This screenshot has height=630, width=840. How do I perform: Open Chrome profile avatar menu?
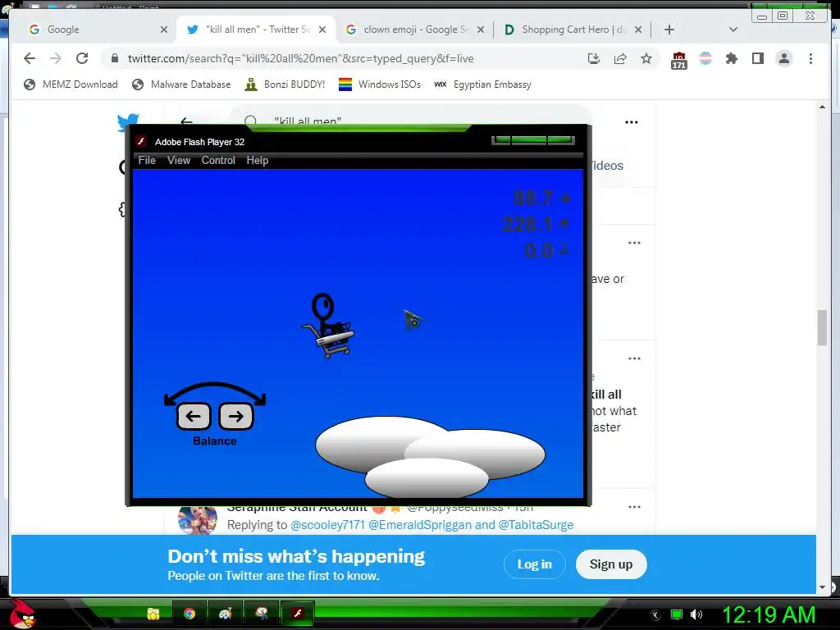(x=783, y=58)
